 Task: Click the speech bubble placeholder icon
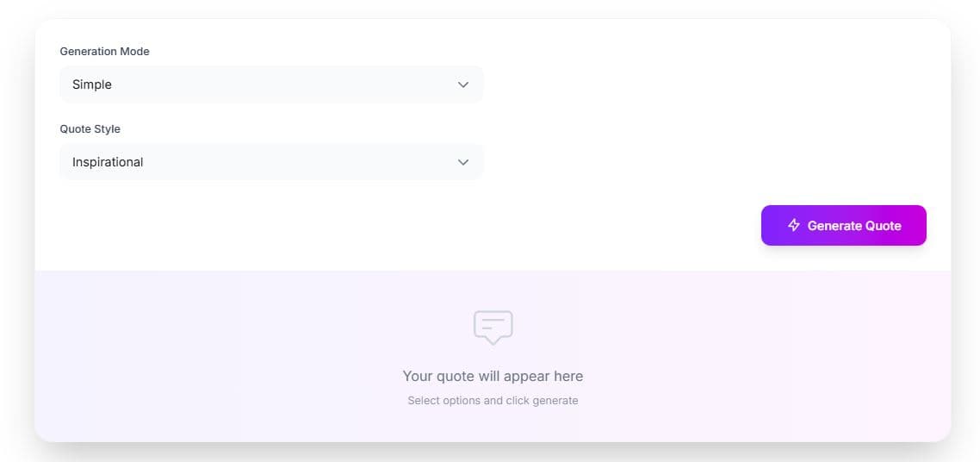point(493,327)
